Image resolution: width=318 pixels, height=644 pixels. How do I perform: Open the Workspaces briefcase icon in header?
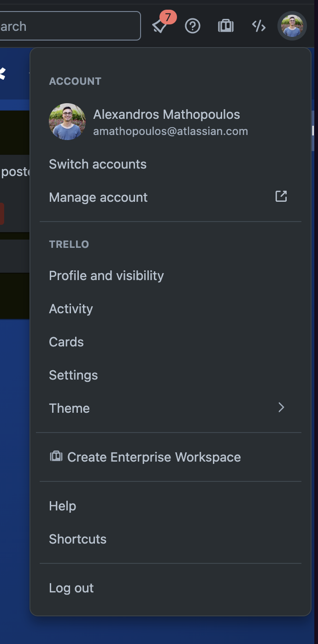click(226, 26)
